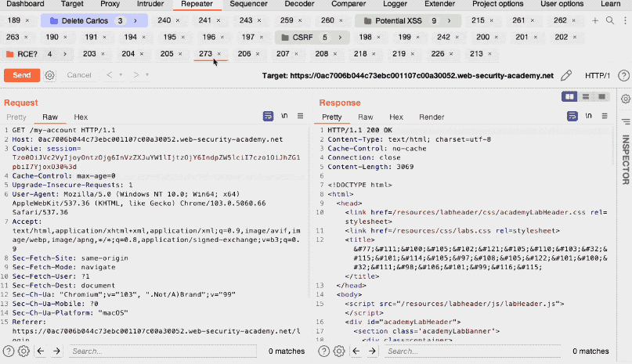Search Repeater tabs with magnifier icon
Screen dimensions: 632x364
(610, 20)
